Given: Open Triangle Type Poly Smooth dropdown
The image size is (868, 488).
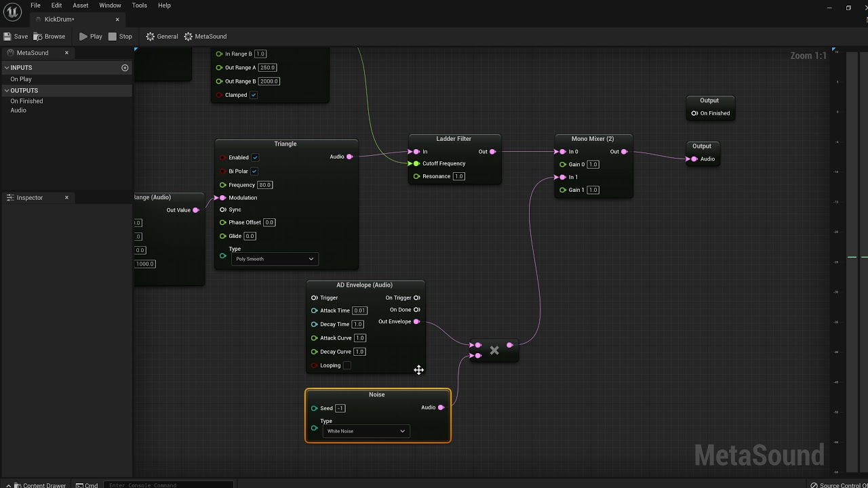Looking at the screenshot, I should (x=274, y=259).
